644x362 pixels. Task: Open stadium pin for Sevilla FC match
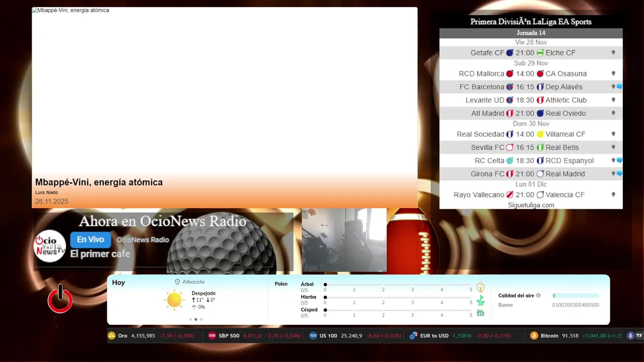(x=613, y=147)
